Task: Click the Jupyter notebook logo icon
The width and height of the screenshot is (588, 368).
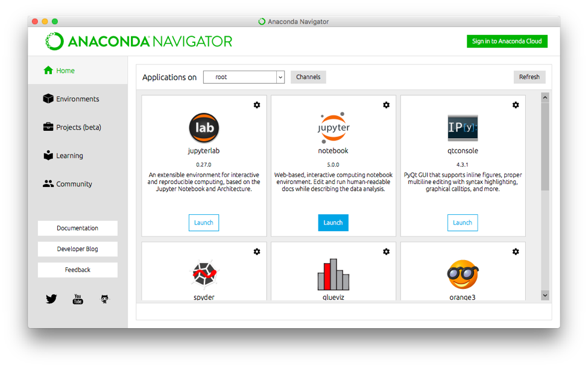Action: pyautogui.click(x=333, y=127)
